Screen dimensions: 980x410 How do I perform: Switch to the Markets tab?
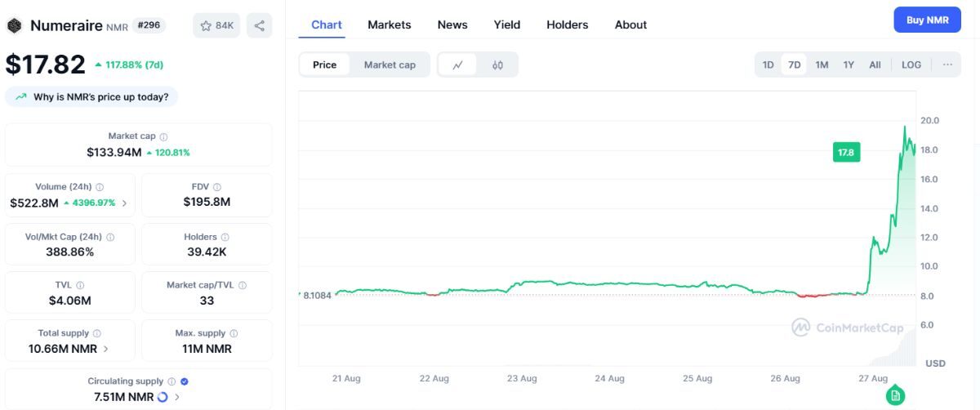[x=390, y=25]
